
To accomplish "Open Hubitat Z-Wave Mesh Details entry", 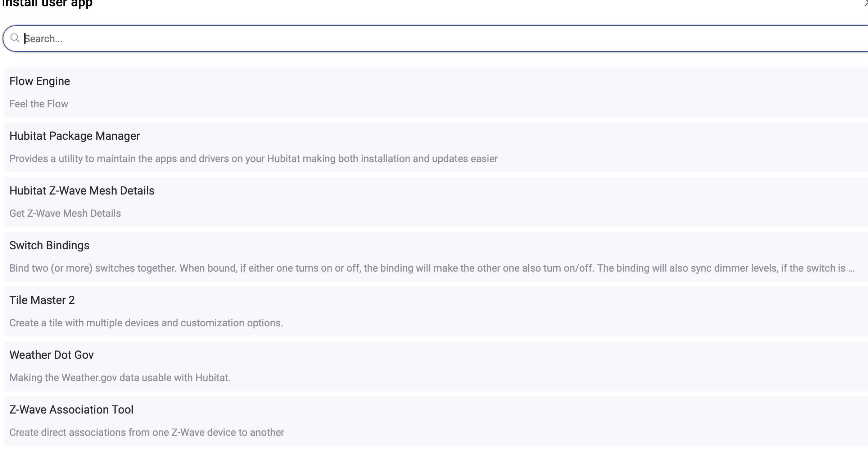I will click(x=82, y=191).
